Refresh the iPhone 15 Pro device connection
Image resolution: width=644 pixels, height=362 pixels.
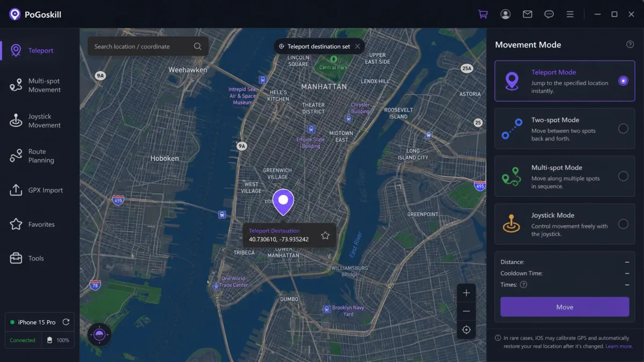tap(66, 322)
